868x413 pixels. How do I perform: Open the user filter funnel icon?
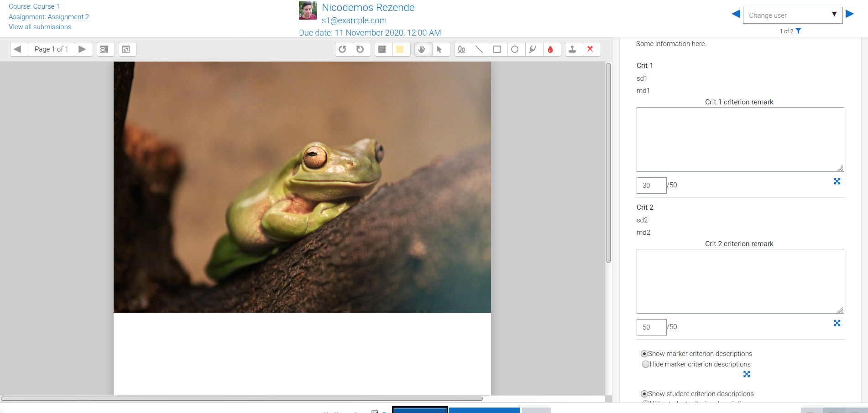pyautogui.click(x=798, y=31)
